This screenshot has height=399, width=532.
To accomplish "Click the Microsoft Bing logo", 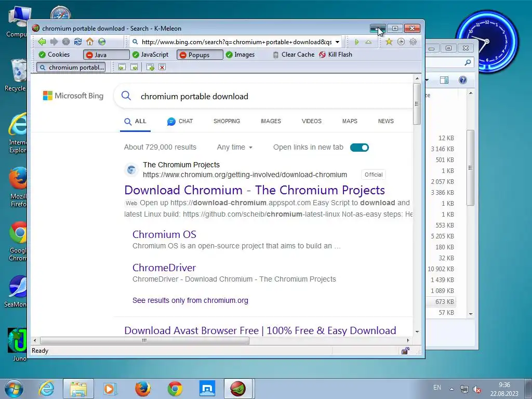I will point(73,96).
